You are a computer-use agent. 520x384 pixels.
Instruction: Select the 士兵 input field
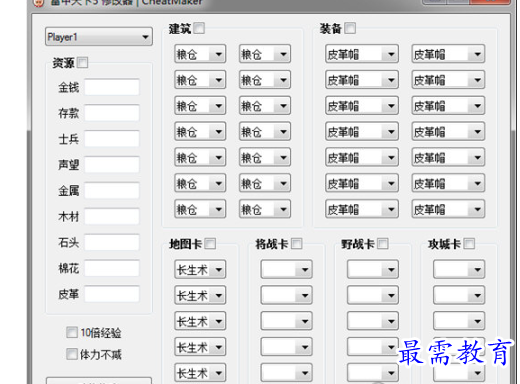coord(112,139)
